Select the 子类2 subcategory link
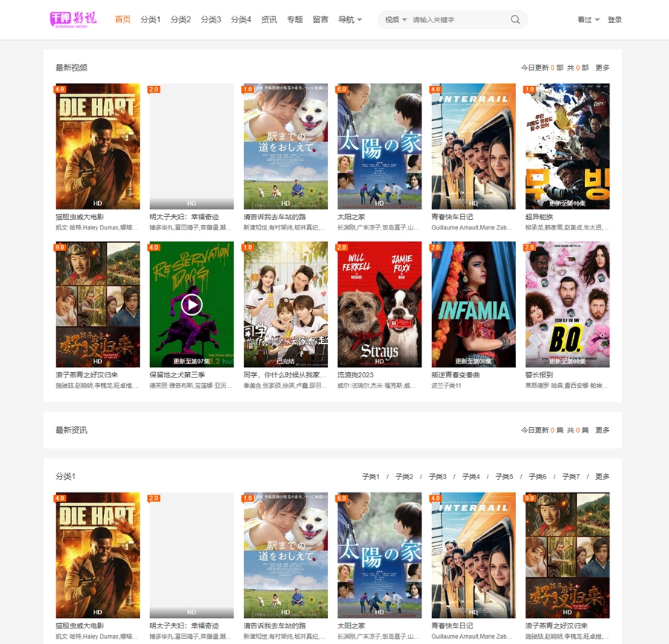This screenshot has height=644, width=669. coord(404,476)
